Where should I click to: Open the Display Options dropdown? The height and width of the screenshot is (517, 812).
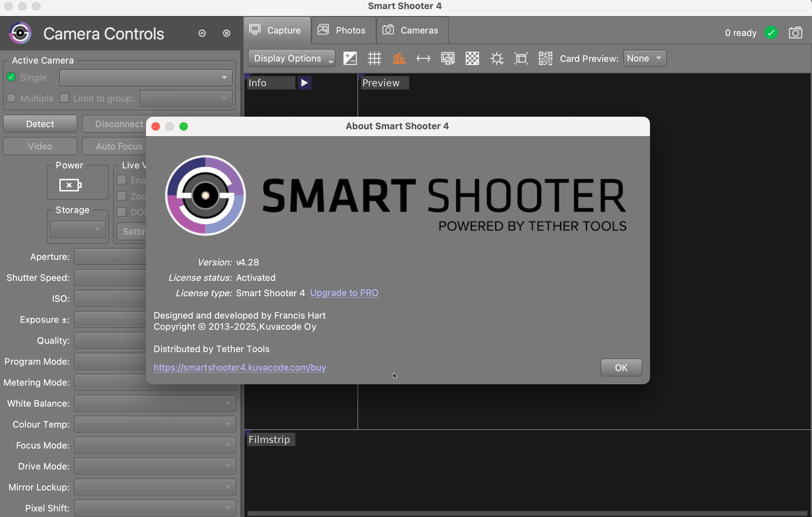(x=291, y=58)
